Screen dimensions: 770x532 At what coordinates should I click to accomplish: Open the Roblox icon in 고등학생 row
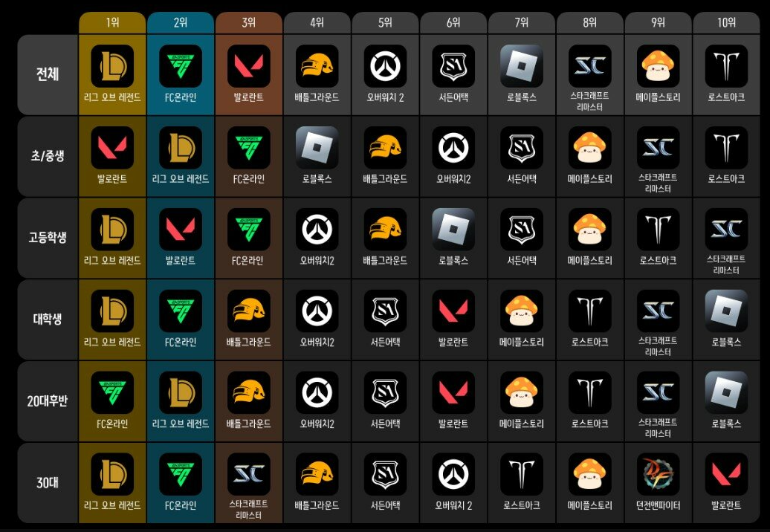453,230
